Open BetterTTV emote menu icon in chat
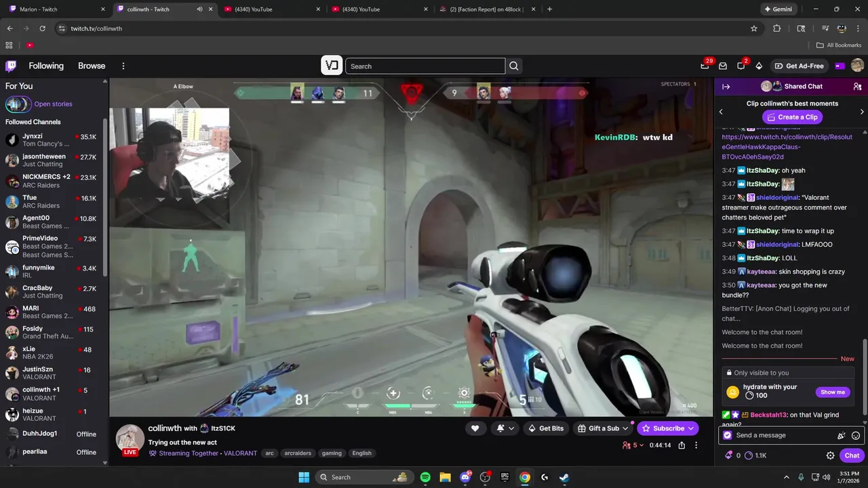Viewport: 868px width, 488px height. point(842,436)
